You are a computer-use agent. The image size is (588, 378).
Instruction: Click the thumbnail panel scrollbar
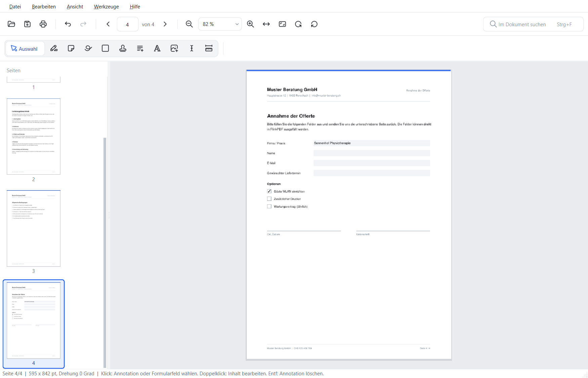point(105,252)
